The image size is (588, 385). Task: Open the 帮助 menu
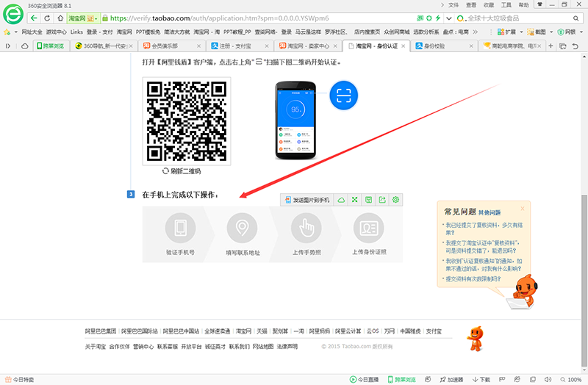[524, 5]
